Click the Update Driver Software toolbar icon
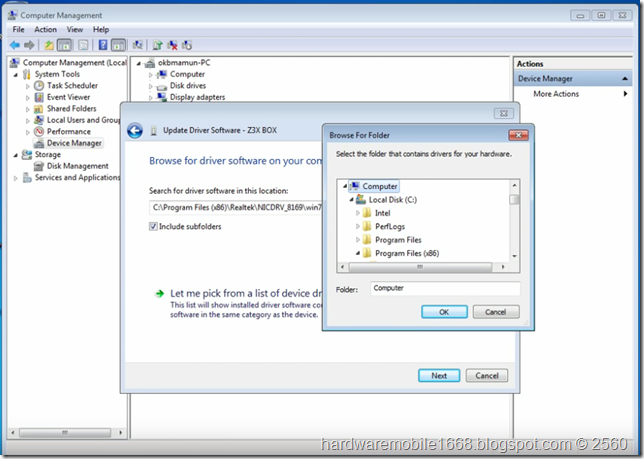The image size is (644, 459). 158,45
